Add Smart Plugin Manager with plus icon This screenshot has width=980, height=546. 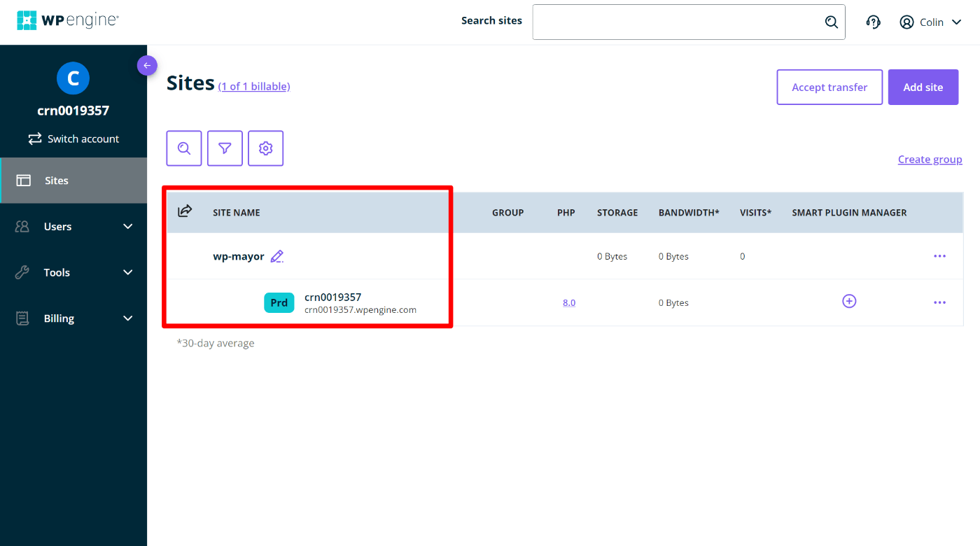[x=849, y=301]
